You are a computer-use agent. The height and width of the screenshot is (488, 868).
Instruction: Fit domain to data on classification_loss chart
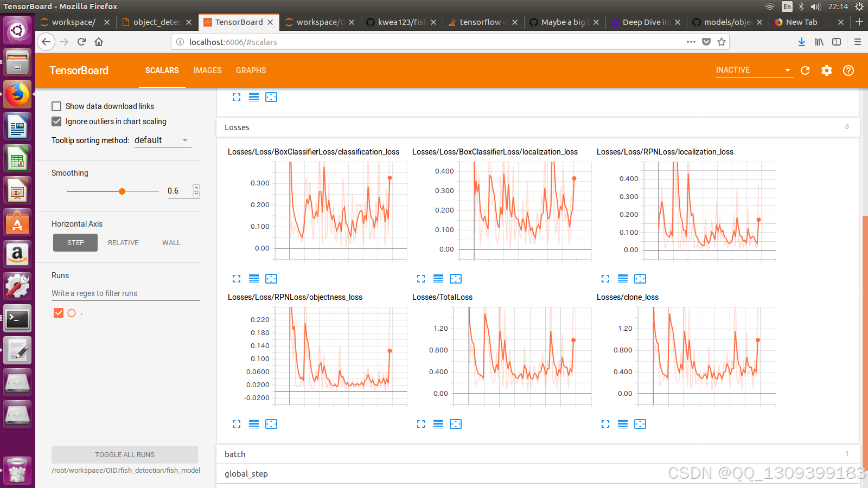tap(271, 279)
